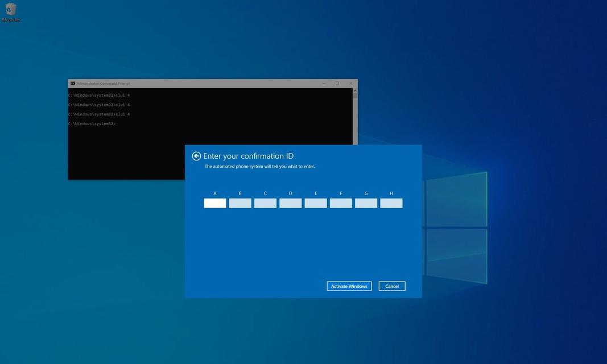Click the Command Prompt scrollbar up arrow

click(355, 91)
